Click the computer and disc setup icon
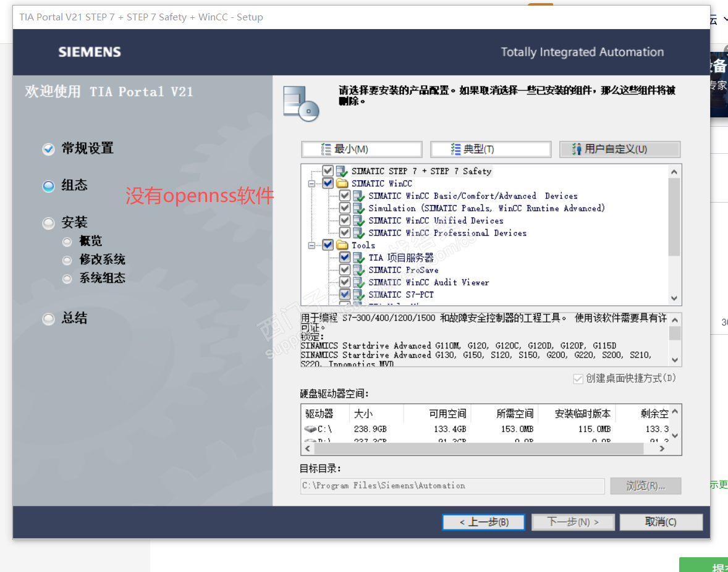The width and height of the screenshot is (728, 572). pos(301,103)
